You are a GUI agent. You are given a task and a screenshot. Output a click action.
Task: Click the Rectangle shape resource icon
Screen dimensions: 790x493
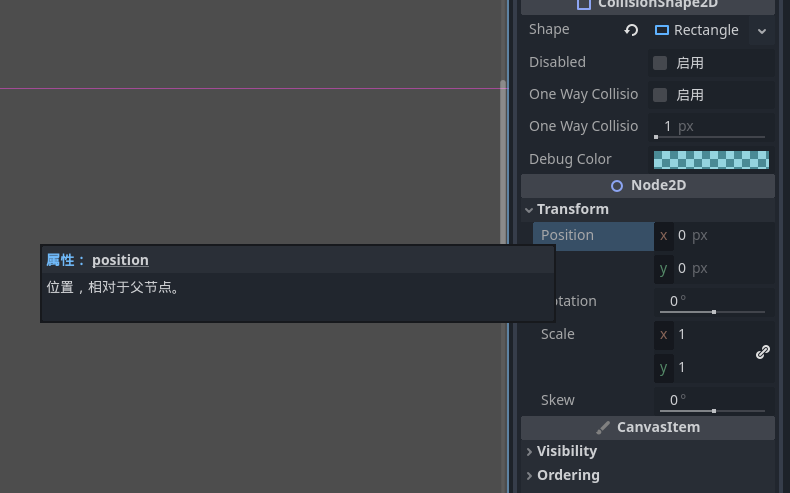pyautogui.click(x=662, y=30)
